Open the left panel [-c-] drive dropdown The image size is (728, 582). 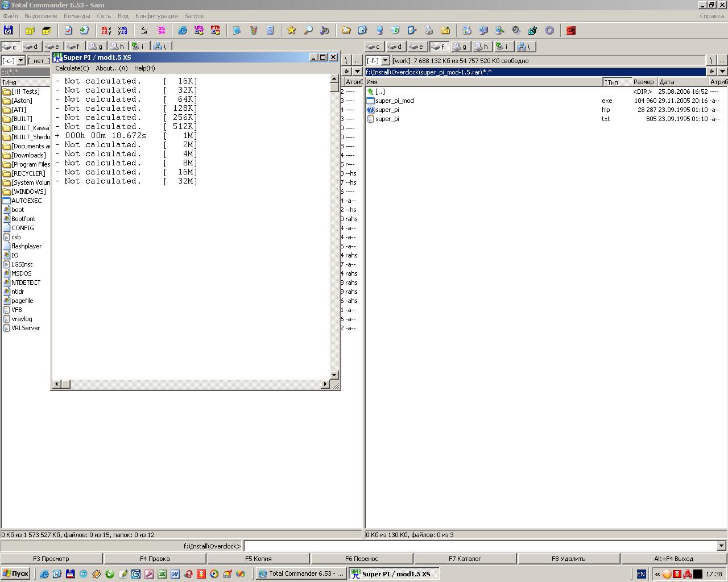tap(21, 61)
